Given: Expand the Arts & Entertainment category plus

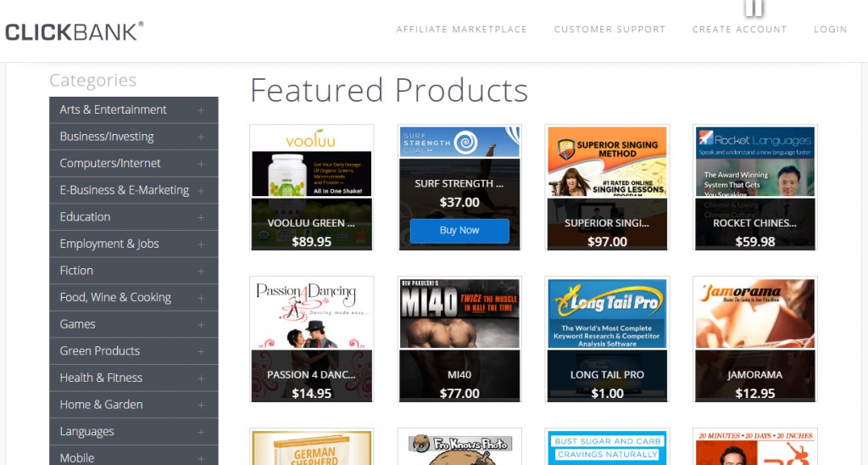Looking at the screenshot, I should 201,110.
